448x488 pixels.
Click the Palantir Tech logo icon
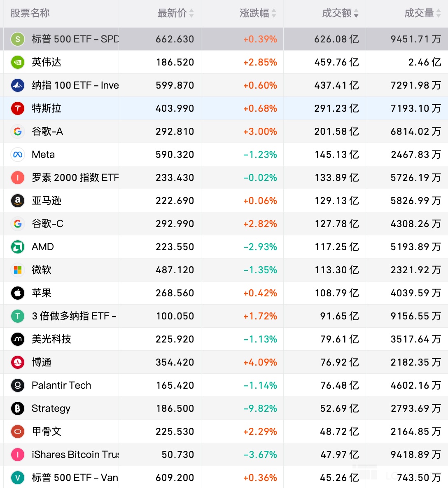coord(17,385)
